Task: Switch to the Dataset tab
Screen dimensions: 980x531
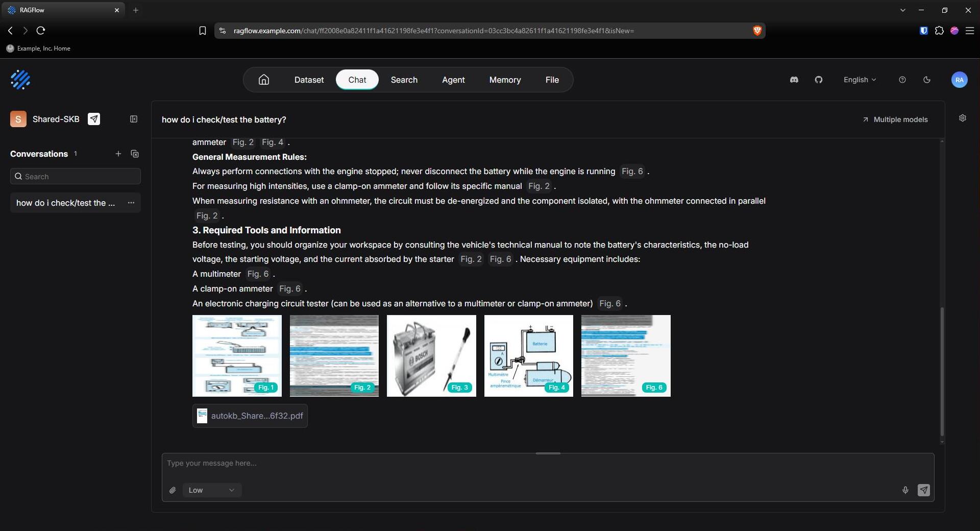Action: click(x=309, y=80)
